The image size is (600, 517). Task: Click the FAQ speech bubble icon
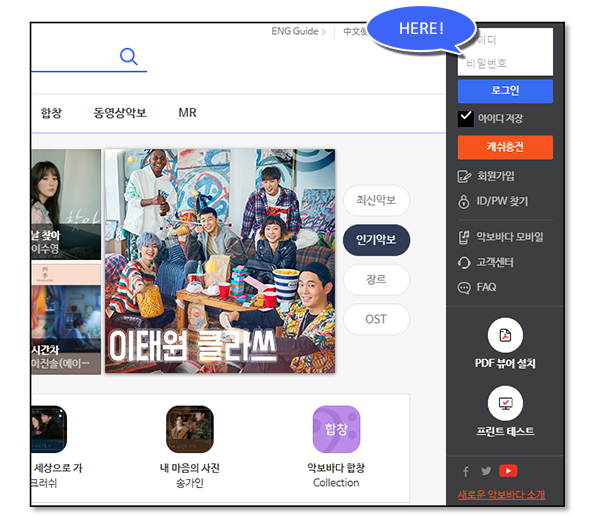(464, 287)
